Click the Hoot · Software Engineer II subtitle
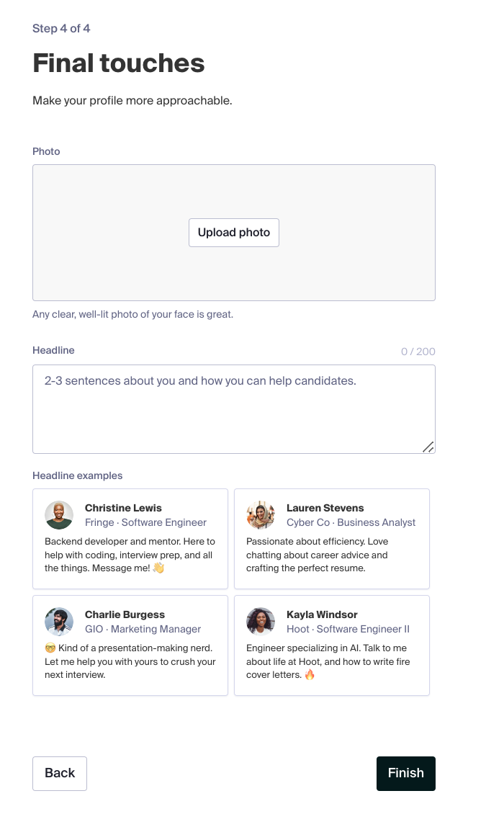504x827 pixels. [348, 629]
